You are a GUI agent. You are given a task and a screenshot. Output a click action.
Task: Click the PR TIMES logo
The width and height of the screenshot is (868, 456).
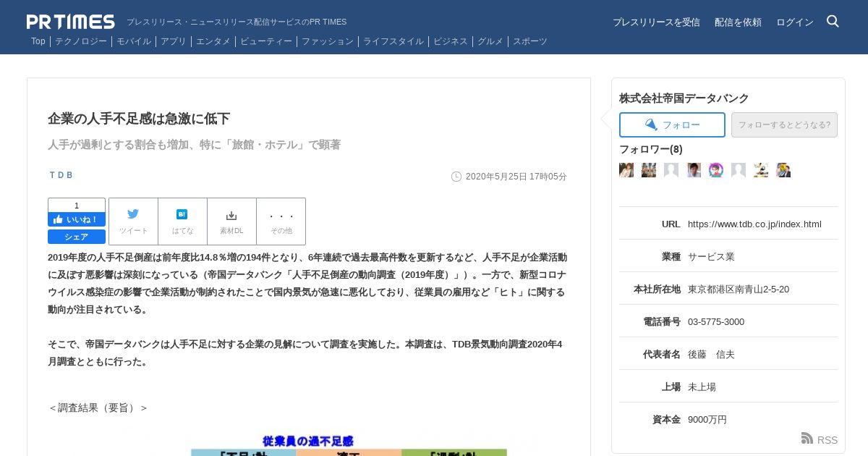pos(71,22)
